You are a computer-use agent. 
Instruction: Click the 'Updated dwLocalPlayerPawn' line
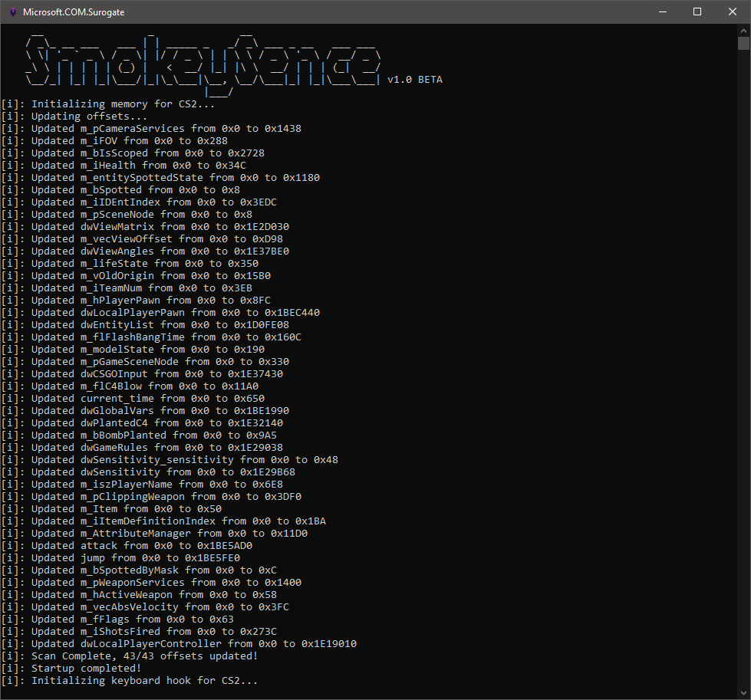click(x=160, y=313)
